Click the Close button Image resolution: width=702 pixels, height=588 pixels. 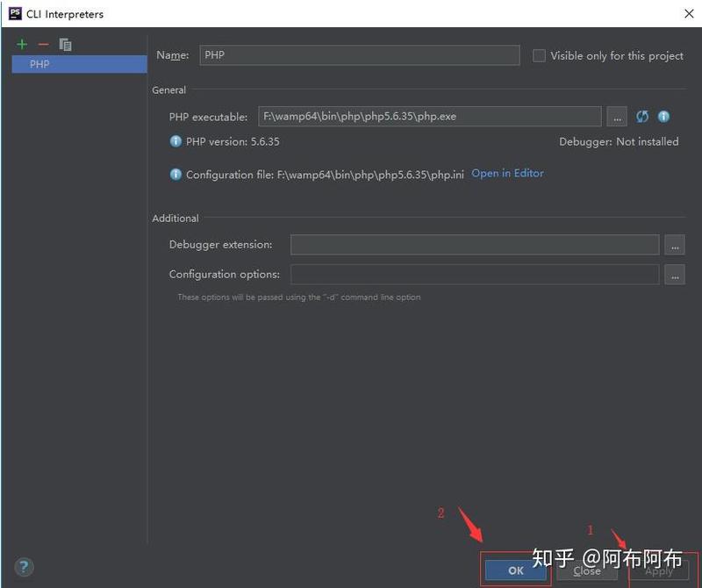tap(587, 570)
